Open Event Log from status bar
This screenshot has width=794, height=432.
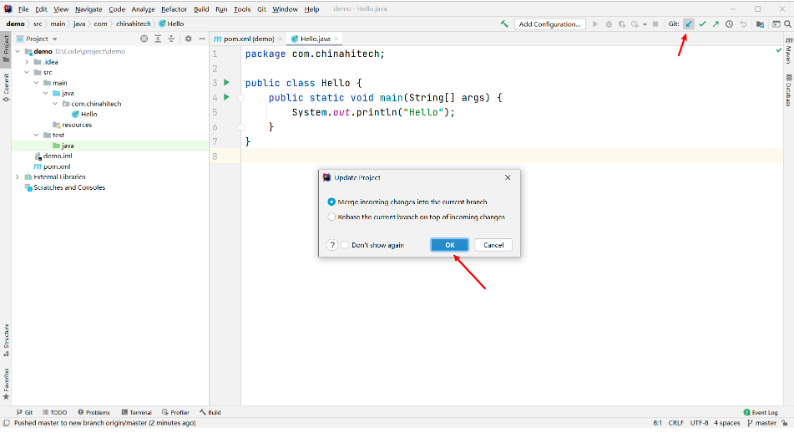(x=761, y=412)
